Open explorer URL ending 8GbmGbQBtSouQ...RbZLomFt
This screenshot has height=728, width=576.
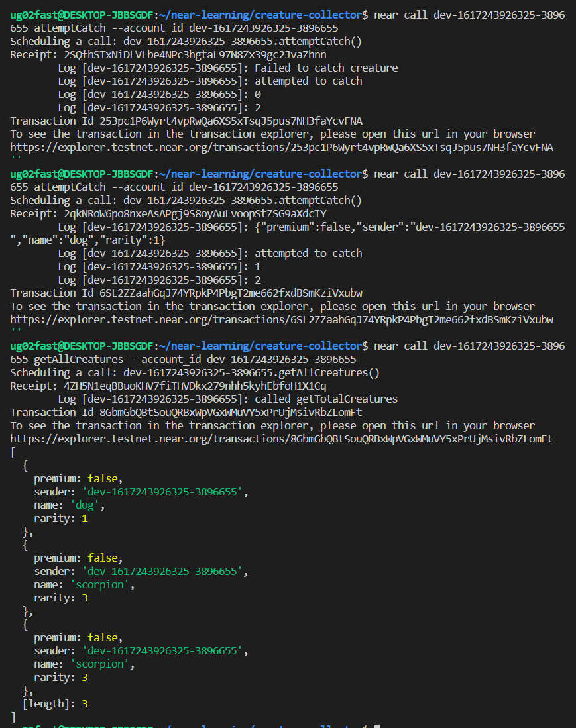(x=282, y=439)
